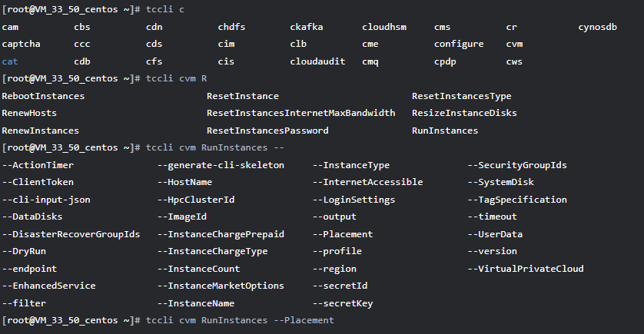The image size is (644, 334).
Task: Select 'ResetInstancesPassword' action
Action: pos(267,131)
